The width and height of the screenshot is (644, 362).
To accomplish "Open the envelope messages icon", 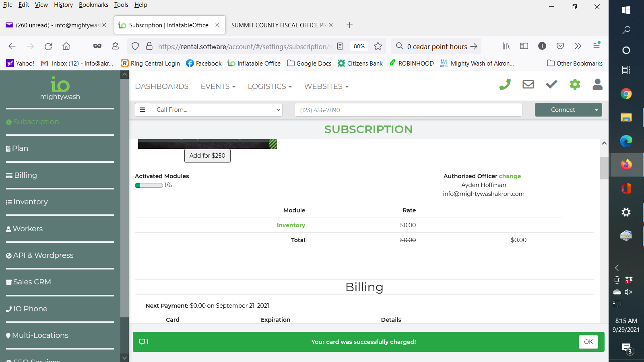I will pyautogui.click(x=528, y=84).
